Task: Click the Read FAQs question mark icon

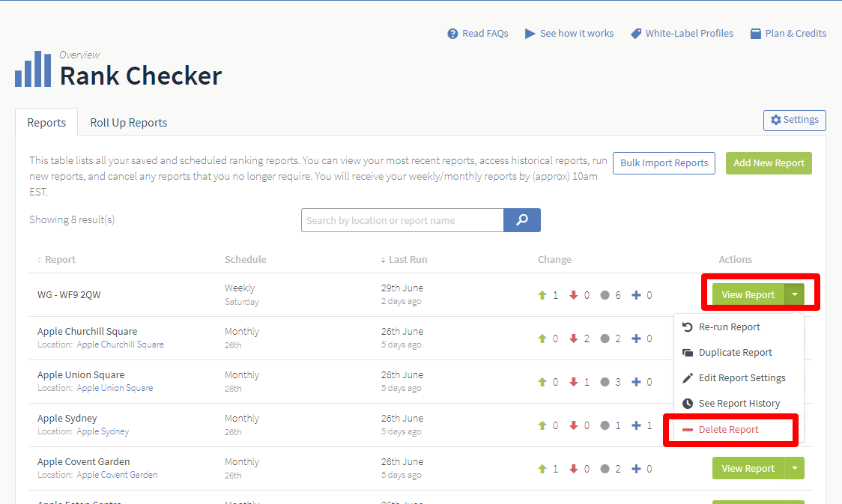Action: pos(452,34)
